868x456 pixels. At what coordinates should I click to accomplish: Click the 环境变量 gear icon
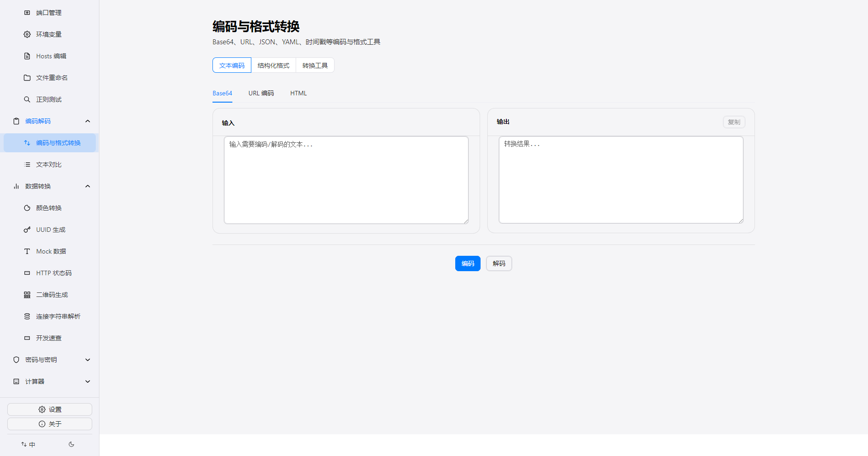[27, 34]
